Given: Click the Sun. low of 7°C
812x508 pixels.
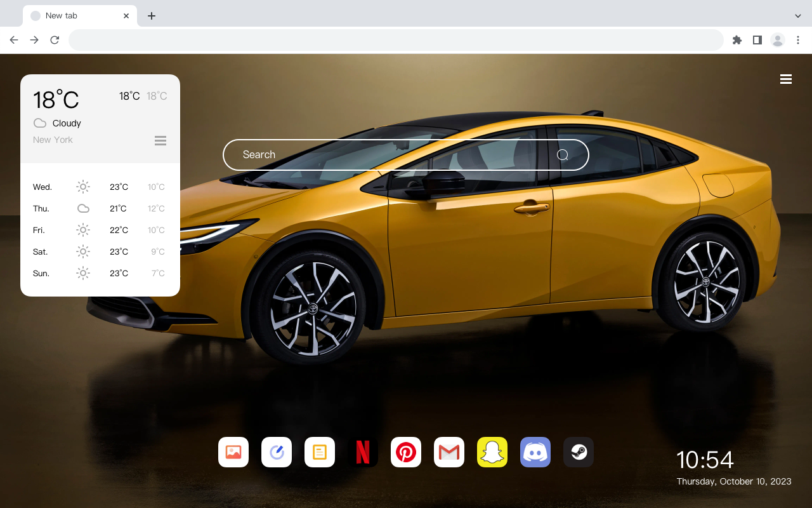Looking at the screenshot, I should click(x=158, y=273).
